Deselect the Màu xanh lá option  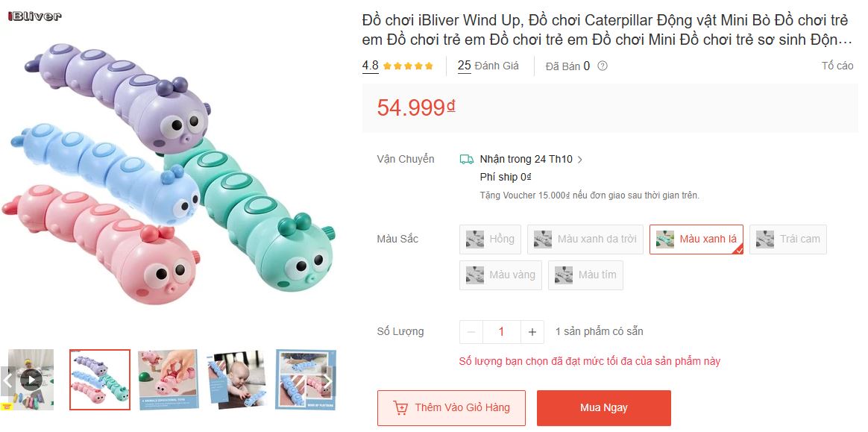coord(696,240)
